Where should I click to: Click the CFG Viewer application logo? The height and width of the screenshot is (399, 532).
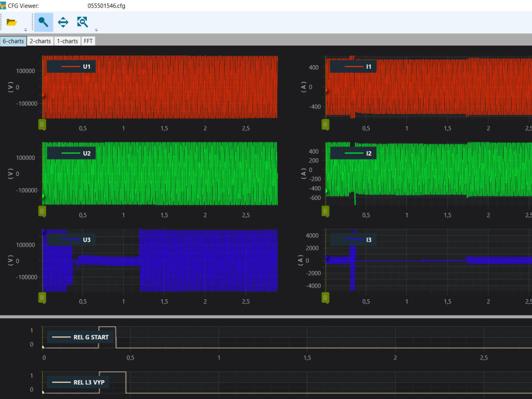[4, 5]
